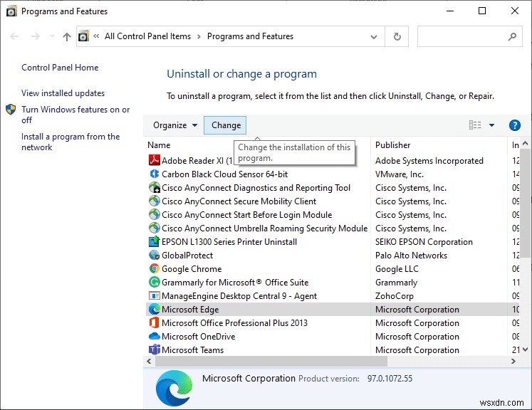Click the EPSON L1300 Printer Uninstall icon

(x=155, y=241)
